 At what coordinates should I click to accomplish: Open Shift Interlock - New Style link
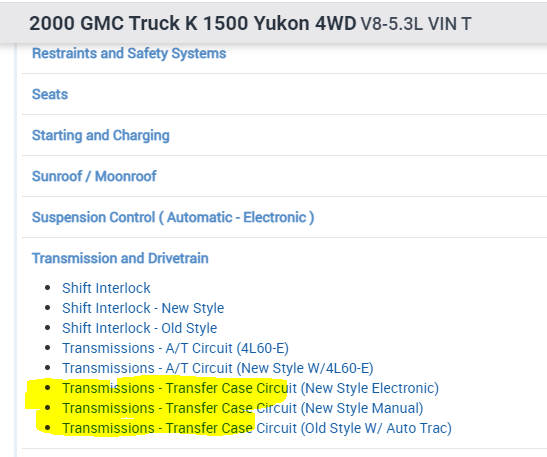coord(143,308)
